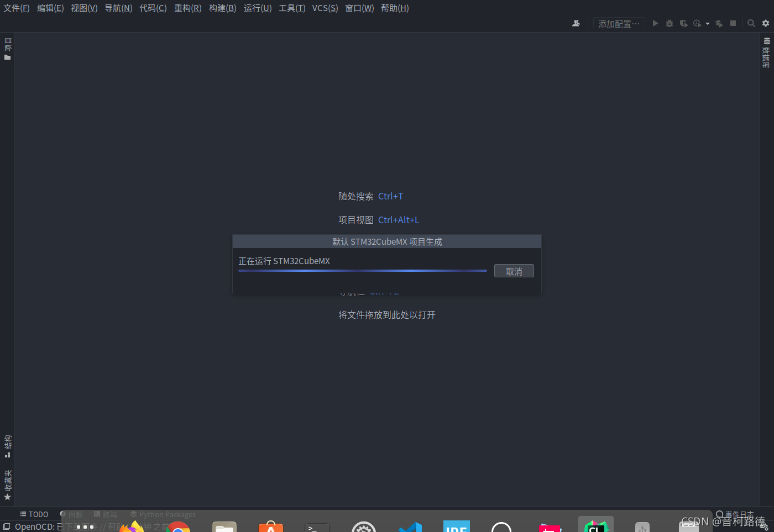
Task: Click the Search Everywhere magnifier icon
Action: click(x=751, y=23)
